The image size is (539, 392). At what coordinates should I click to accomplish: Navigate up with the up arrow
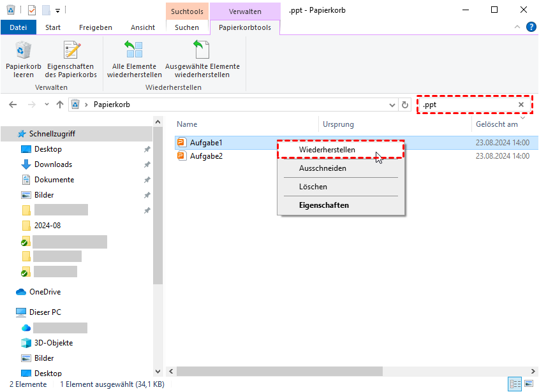click(x=60, y=105)
